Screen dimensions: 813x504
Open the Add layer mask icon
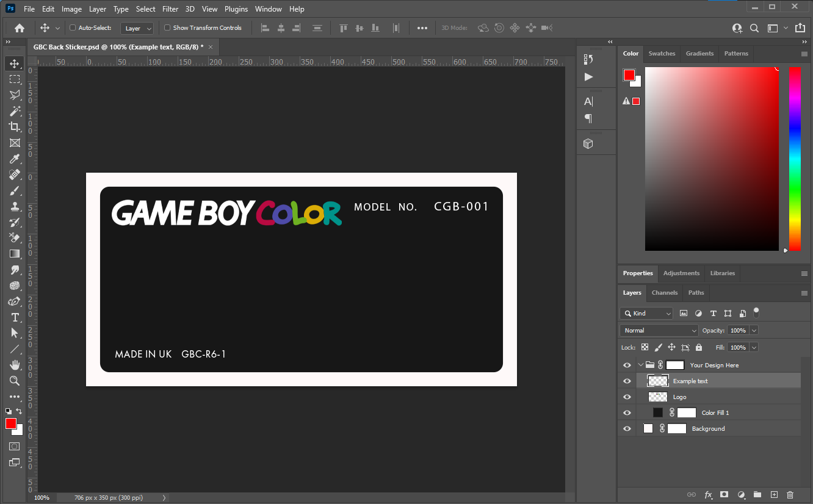[x=724, y=495]
